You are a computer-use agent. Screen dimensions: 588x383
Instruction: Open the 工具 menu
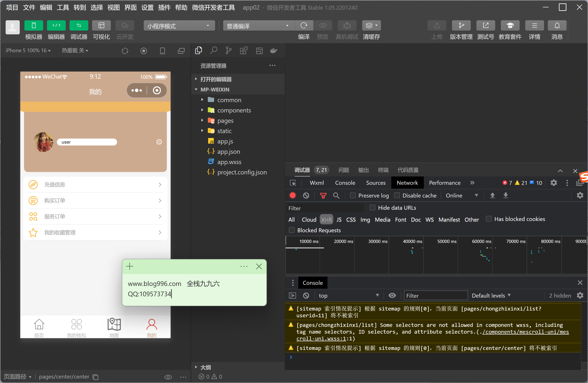[63, 7]
